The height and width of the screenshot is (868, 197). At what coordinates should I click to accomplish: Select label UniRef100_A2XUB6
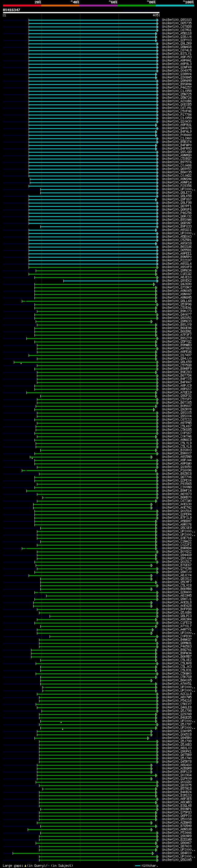coord(177,101)
